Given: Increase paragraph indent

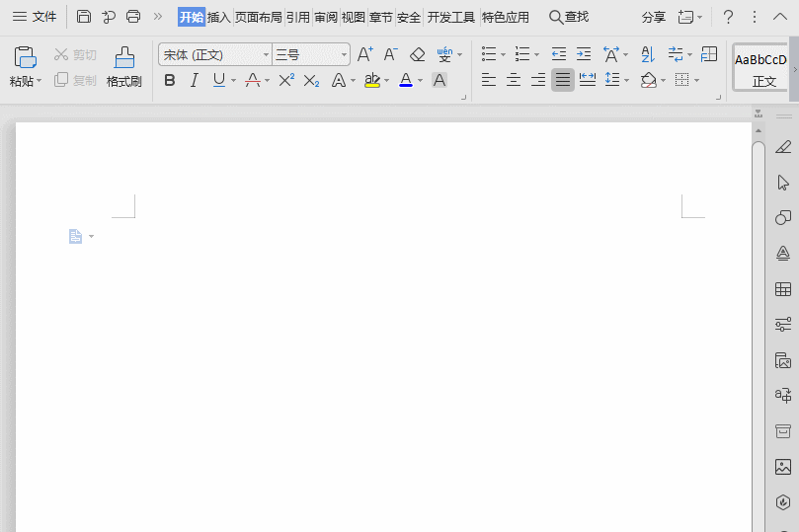Looking at the screenshot, I should (584, 54).
